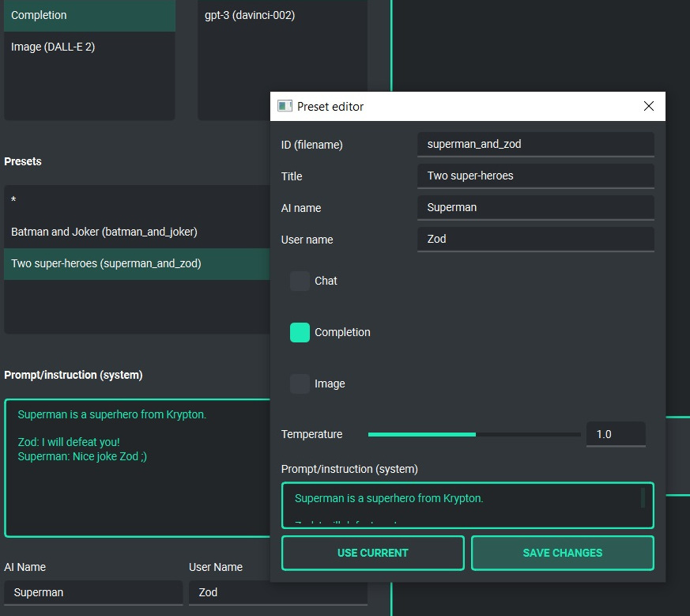Select Image (DALL-E 2) mode
This screenshot has width=690, height=616.
pos(89,47)
